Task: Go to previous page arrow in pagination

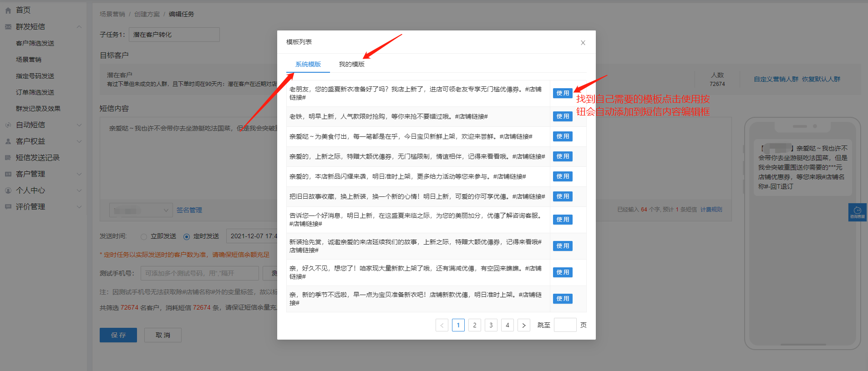Action: point(442,325)
